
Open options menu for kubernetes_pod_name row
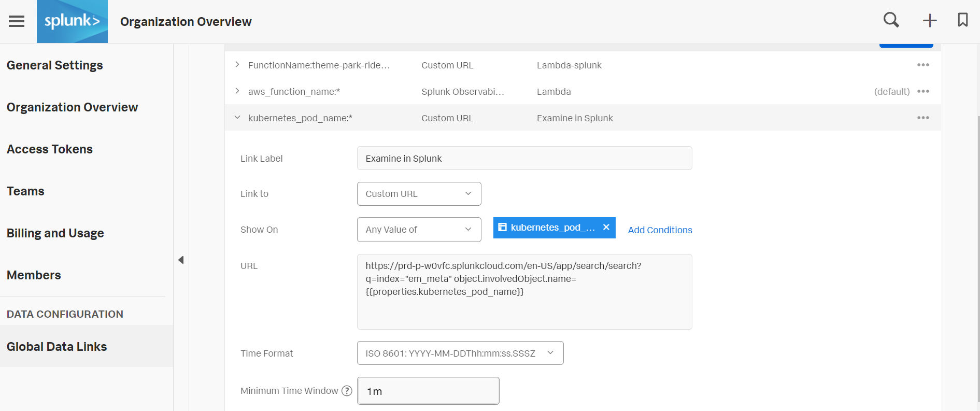click(x=923, y=118)
